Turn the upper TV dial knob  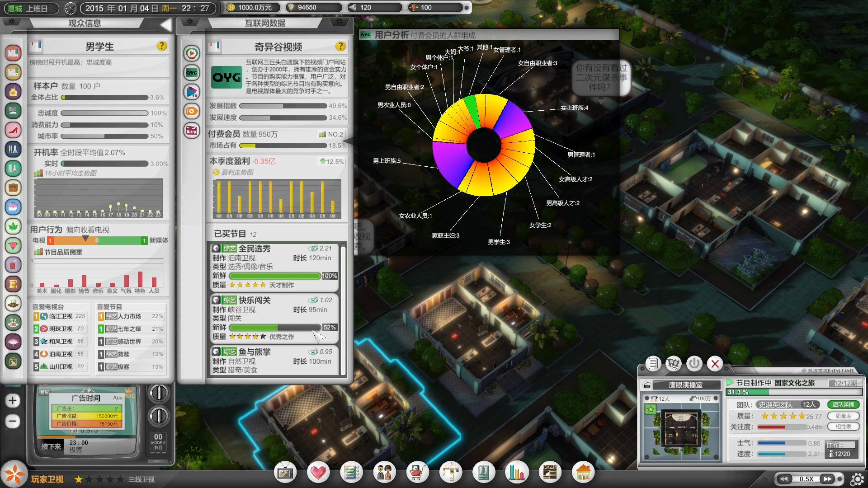[x=159, y=393]
